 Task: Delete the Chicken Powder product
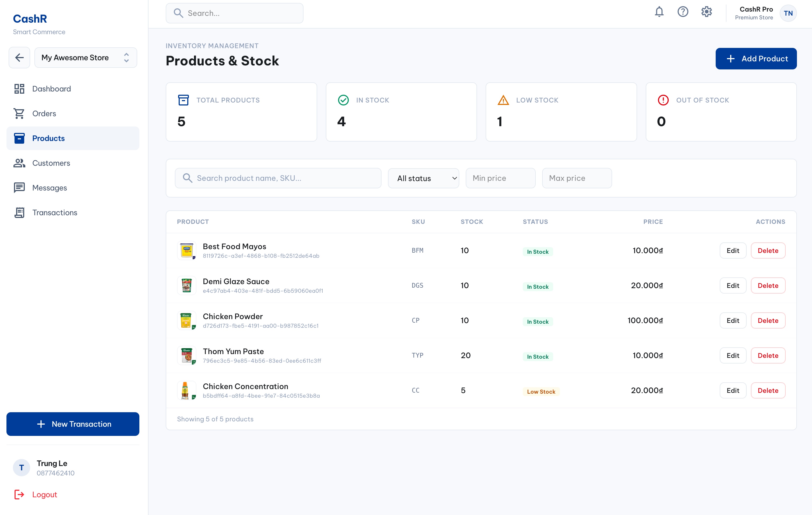[768, 320]
